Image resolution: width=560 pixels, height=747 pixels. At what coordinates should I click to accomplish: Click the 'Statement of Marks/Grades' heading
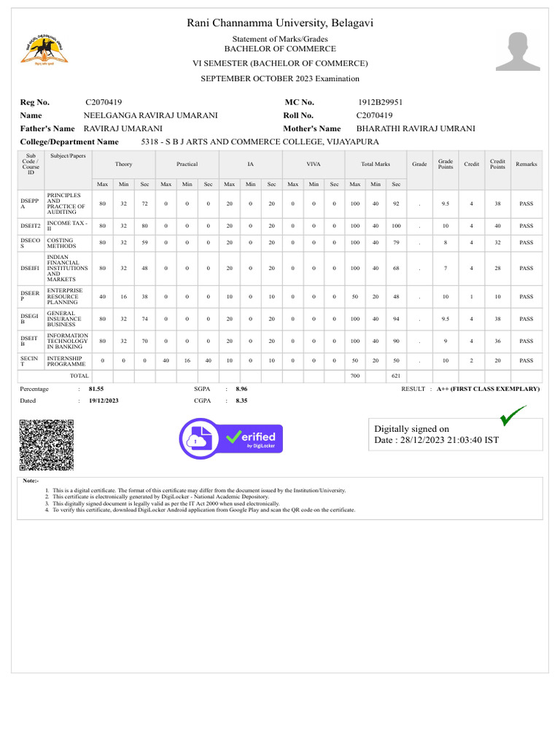coord(280,39)
